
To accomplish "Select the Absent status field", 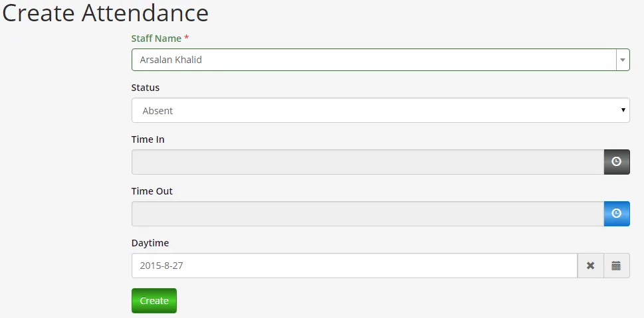I will (x=372, y=110).
